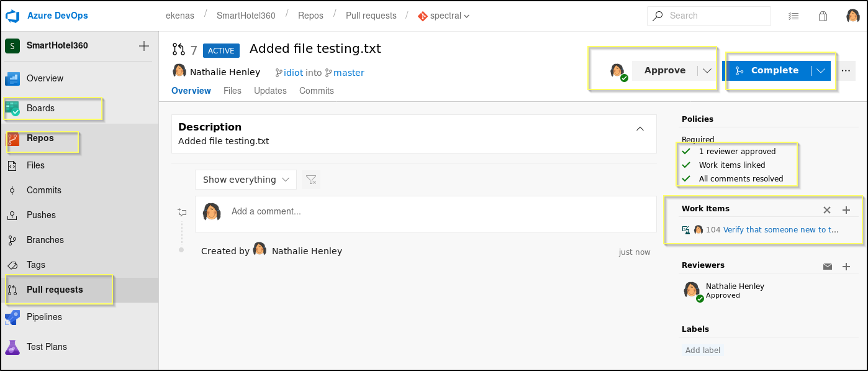Open the work items list icon in header

pyautogui.click(x=793, y=16)
